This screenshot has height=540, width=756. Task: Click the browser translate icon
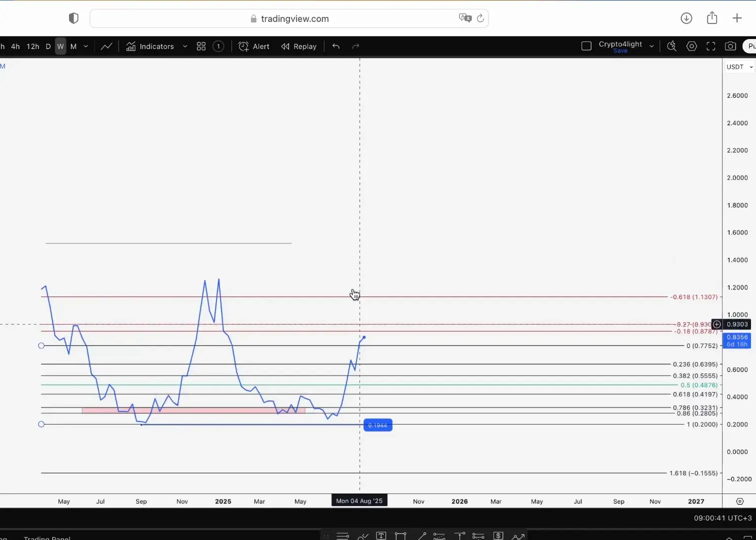pos(465,18)
